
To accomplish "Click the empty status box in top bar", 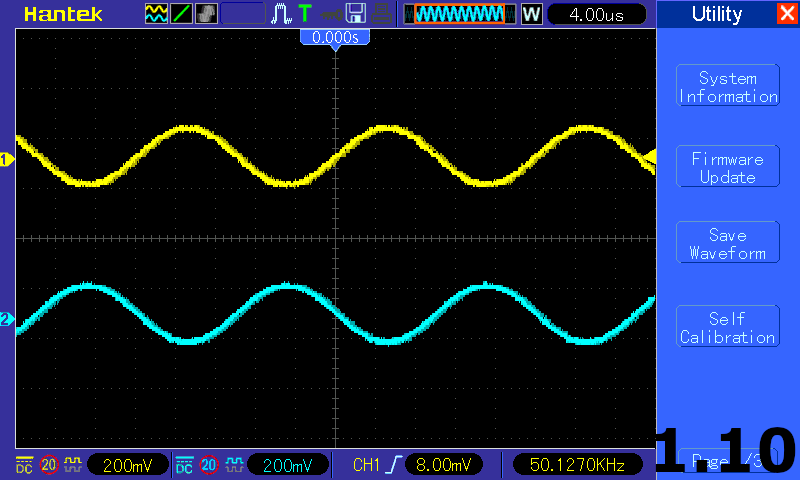I will [243, 14].
